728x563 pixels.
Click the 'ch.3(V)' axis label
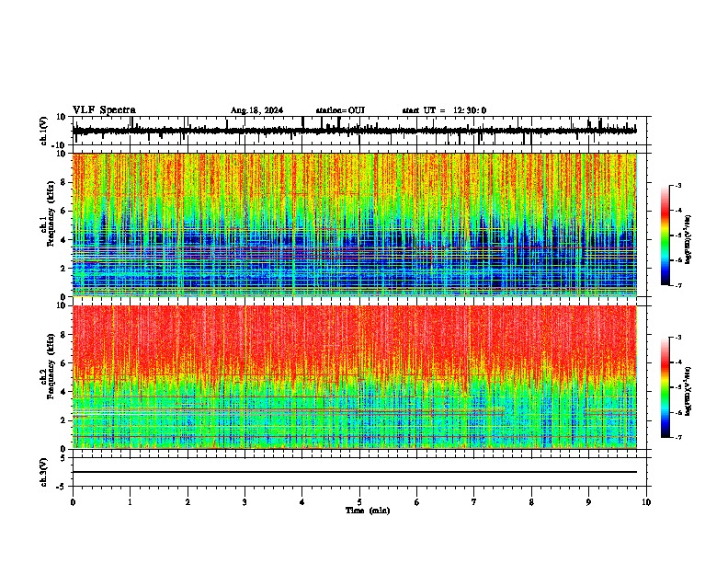pyautogui.click(x=44, y=472)
